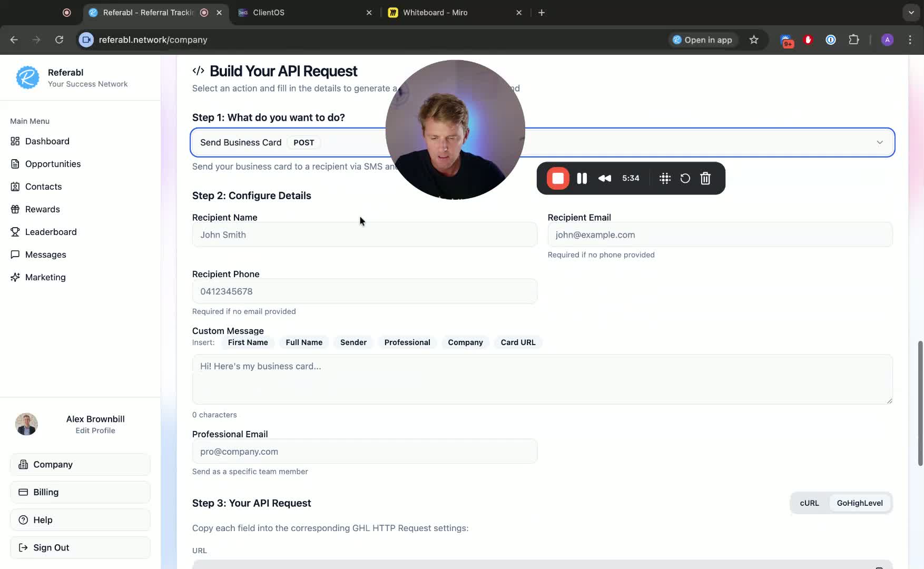Screen dimensions: 924x569
Task: Close the ClientOS tab
Action: [369, 13]
